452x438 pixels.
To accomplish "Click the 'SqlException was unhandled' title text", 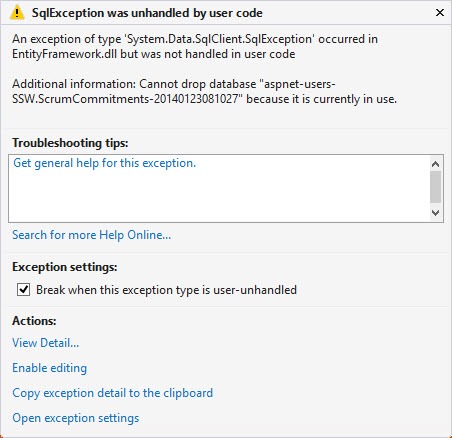I will pos(147,13).
